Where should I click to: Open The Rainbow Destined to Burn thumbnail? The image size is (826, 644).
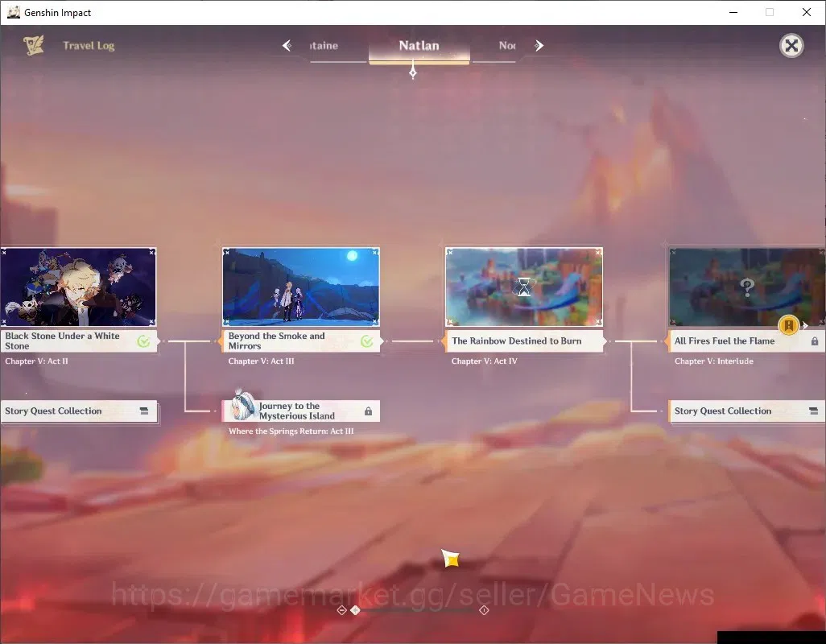click(x=523, y=287)
